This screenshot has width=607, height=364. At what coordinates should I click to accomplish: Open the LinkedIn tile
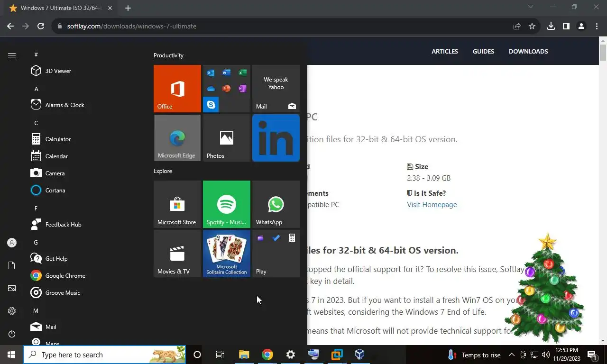276,138
